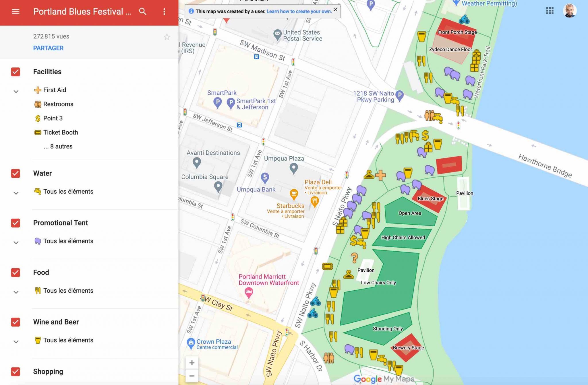Click the Front Porch Stage label
Viewport: 588px width, 385px height.
[x=457, y=32]
